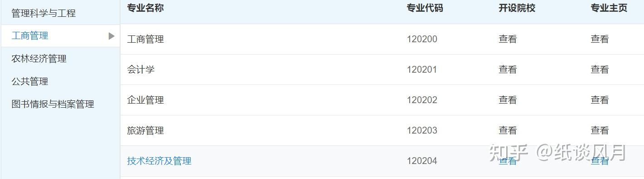Select 管理科学与工程 in the sidebar

point(44,13)
